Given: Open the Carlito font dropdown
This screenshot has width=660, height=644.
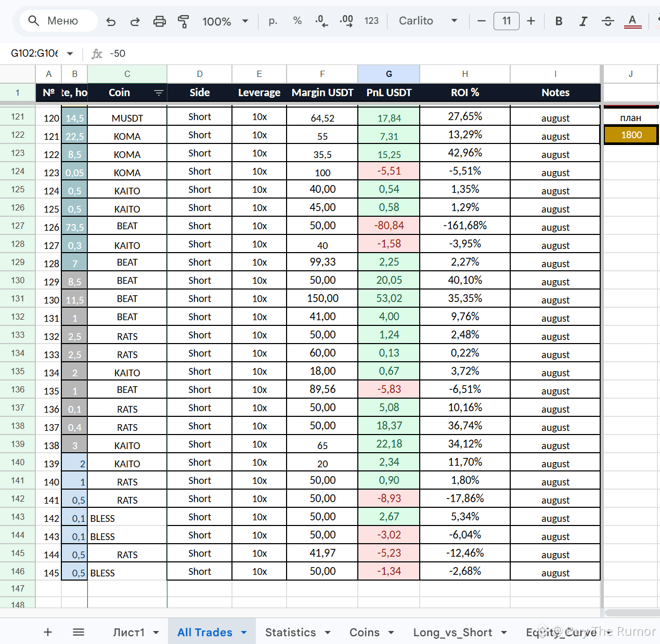Looking at the screenshot, I should (428, 21).
